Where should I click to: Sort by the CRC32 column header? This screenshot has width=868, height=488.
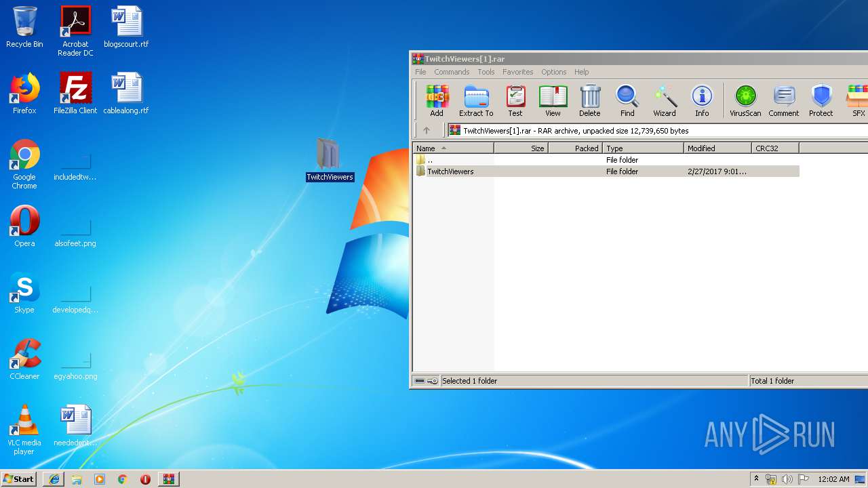pos(775,148)
